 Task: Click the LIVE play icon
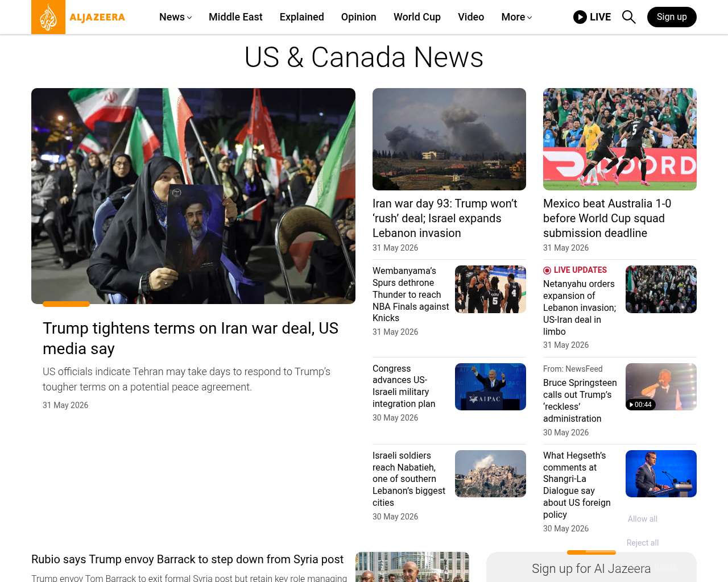tap(580, 17)
